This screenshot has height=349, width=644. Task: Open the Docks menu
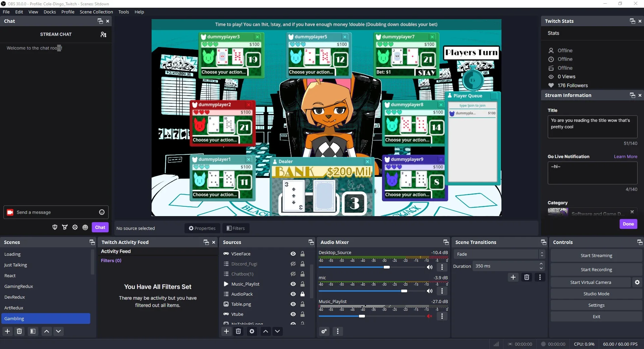50,12
